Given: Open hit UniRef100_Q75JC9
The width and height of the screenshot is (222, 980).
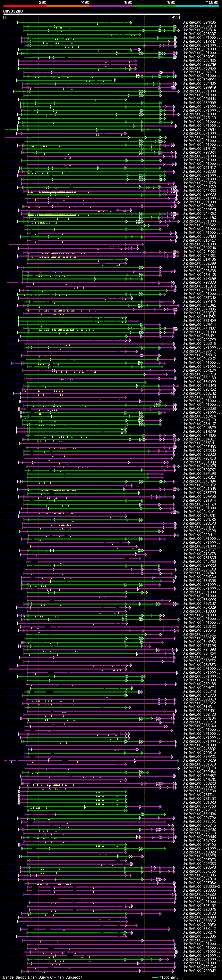Looking at the screenshot, I should (x=199, y=118).
